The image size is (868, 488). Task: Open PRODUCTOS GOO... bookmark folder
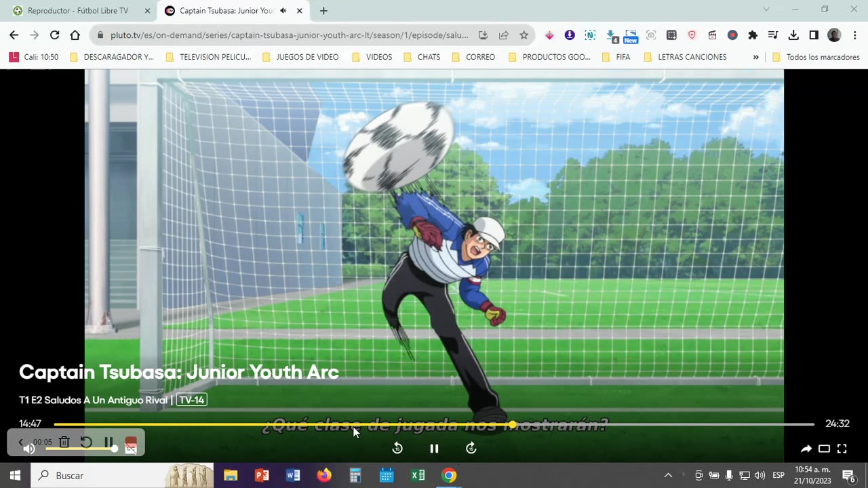coord(549,57)
